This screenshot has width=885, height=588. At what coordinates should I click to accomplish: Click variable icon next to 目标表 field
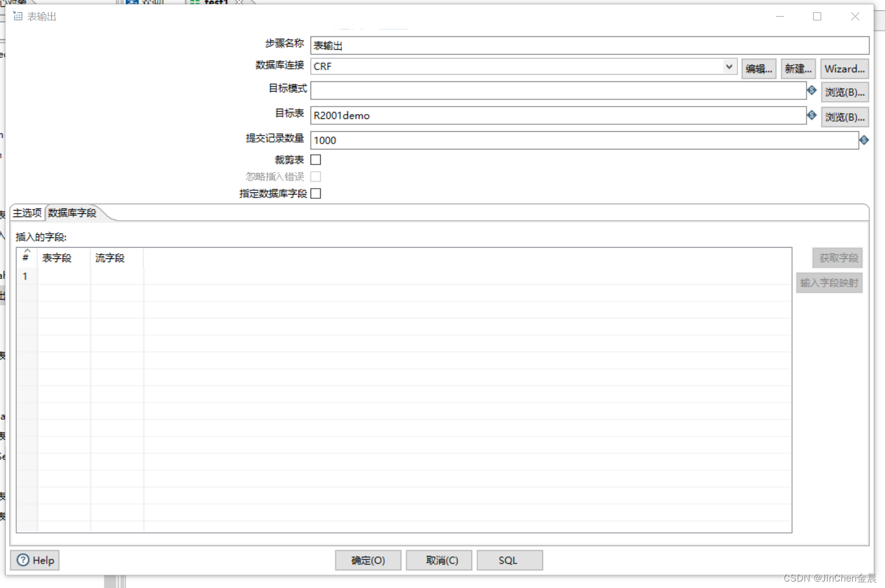coord(812,115)
